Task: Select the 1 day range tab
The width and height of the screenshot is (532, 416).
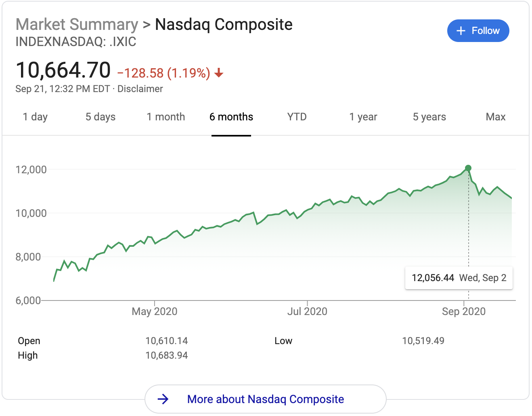Action: point(35,117)
